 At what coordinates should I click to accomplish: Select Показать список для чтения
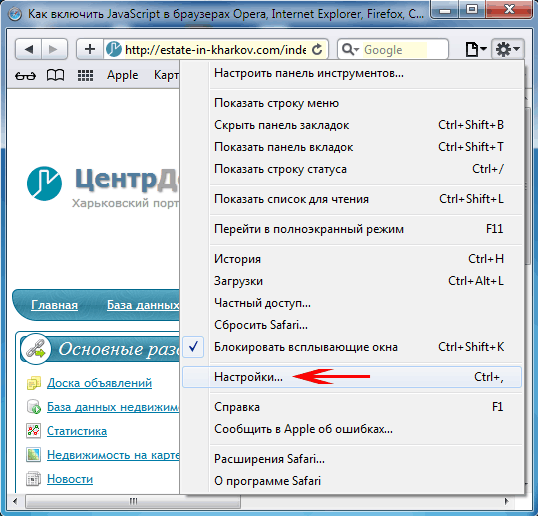pos(352,199)
